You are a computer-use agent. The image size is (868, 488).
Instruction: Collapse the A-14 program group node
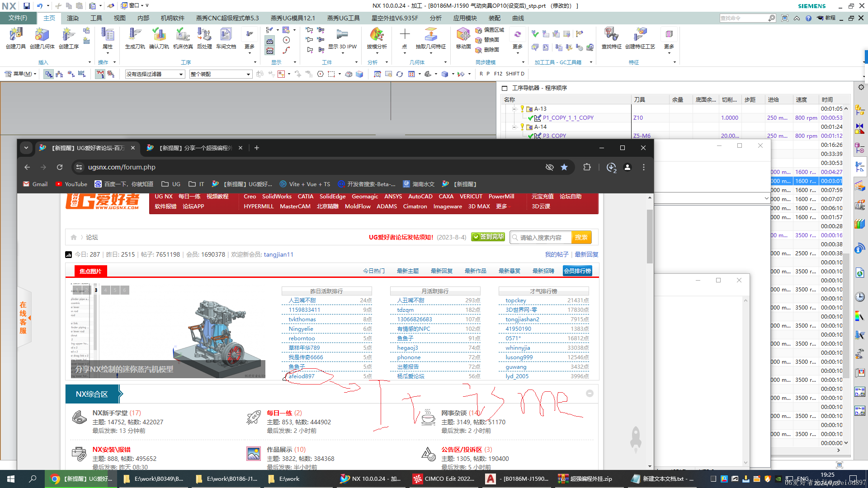pos(514,127)
